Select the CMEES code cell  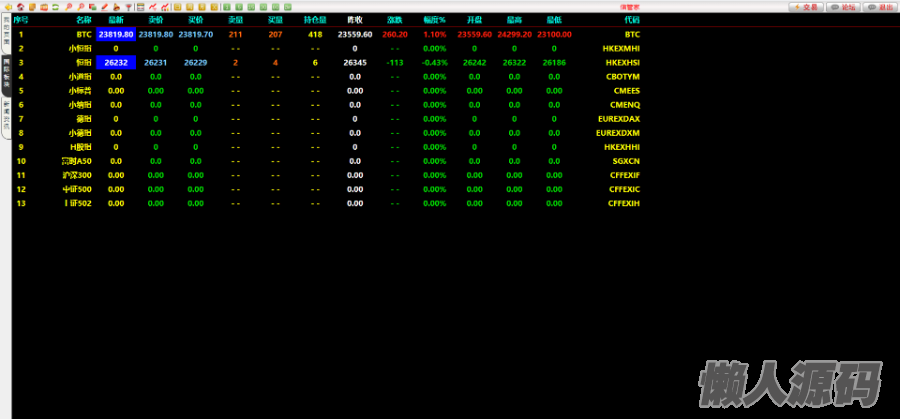click(x=627, y=91)
